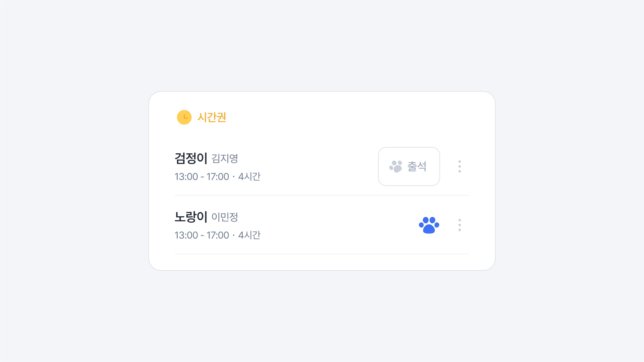Click the yellow clock icon beside 시간권
This screenshot has height=362, width=644.
pyautogui.click(x=184, y=117)
